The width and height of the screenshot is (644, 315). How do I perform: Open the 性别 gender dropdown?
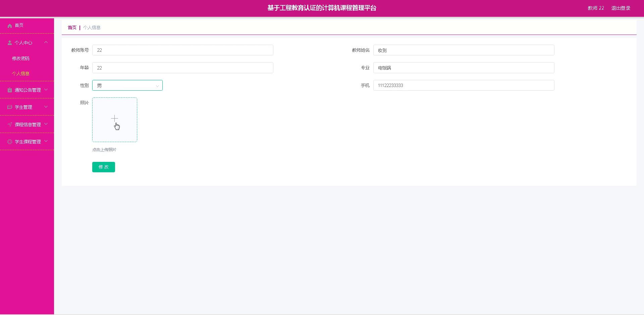127,86
